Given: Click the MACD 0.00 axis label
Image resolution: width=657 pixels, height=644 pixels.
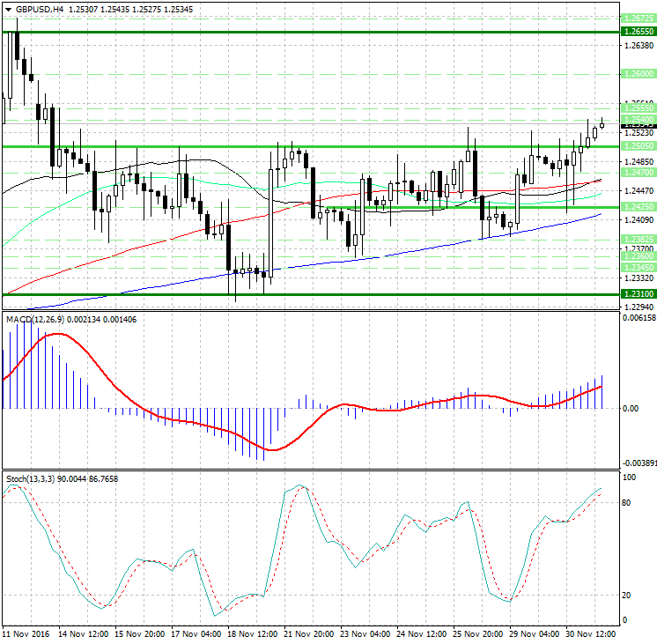Looking at the screenshot, I should [630, 409].
